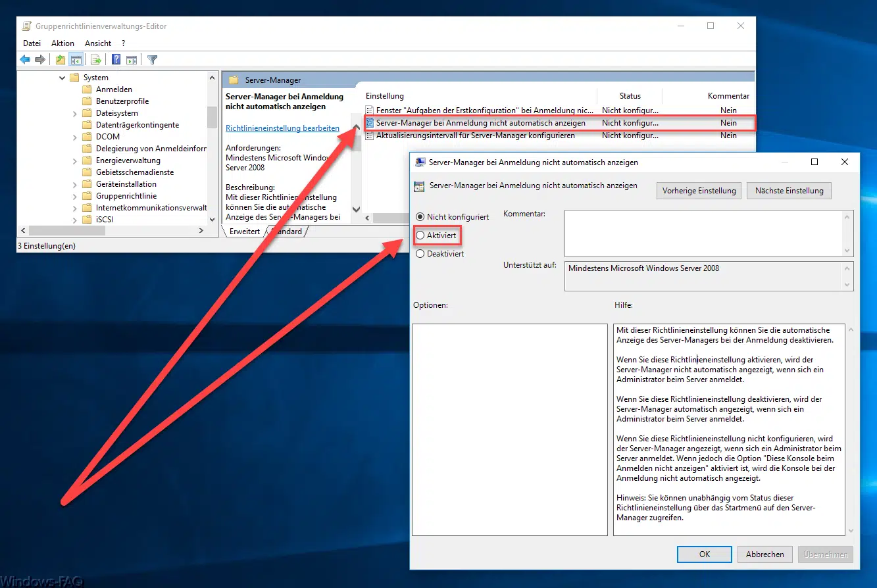Click scroll down arrow of Hilfe text
The image size is (877, 588).
[x=849, y=530]
